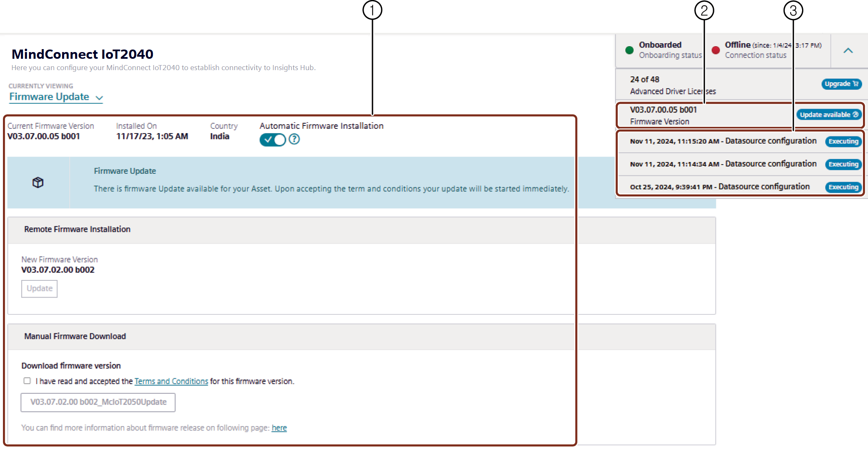Click the MindConnect IoT2040 page title
The width and height of the screenshot is (868, 450).
(82, 54)
